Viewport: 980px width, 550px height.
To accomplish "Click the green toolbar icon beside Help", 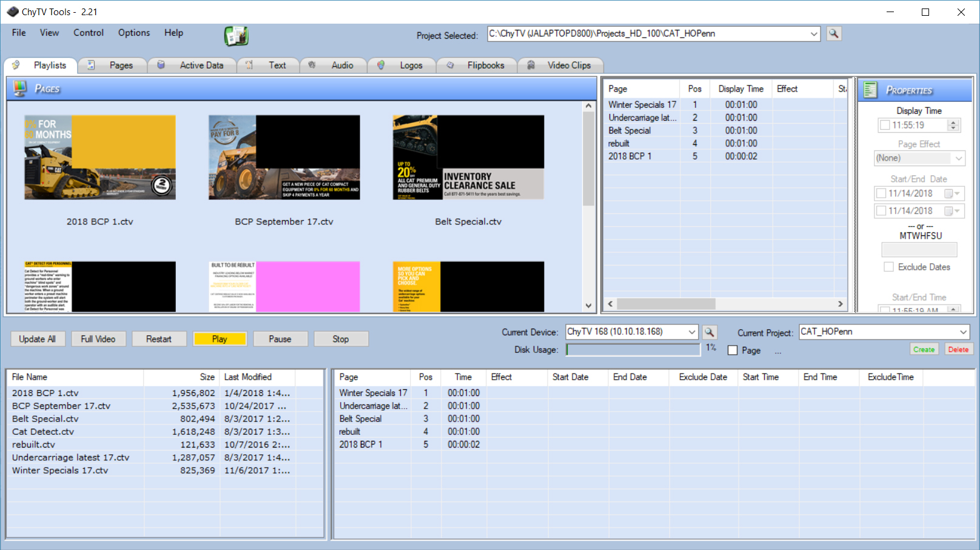I will [236, 36].
